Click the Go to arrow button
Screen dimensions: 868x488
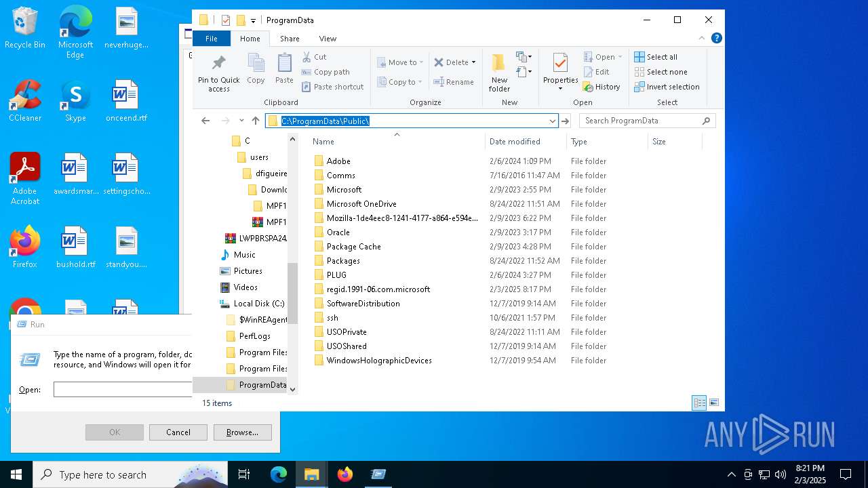(566, 121)
